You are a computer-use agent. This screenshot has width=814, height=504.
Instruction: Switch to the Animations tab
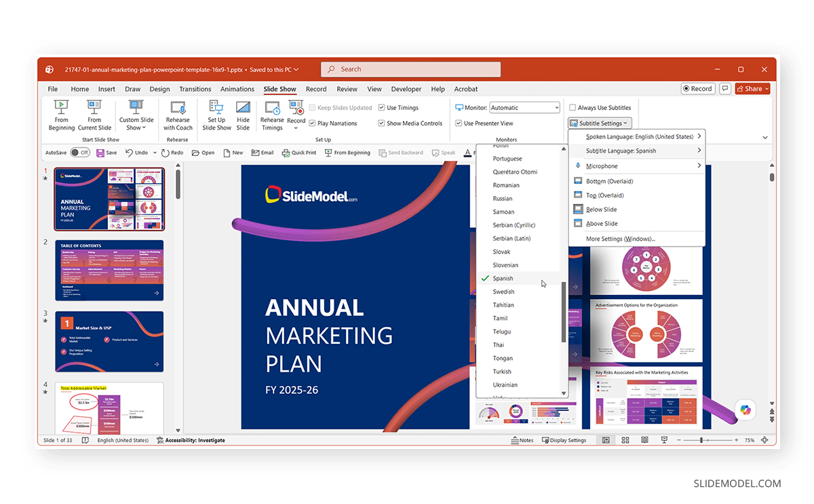(x=237, y=89)
